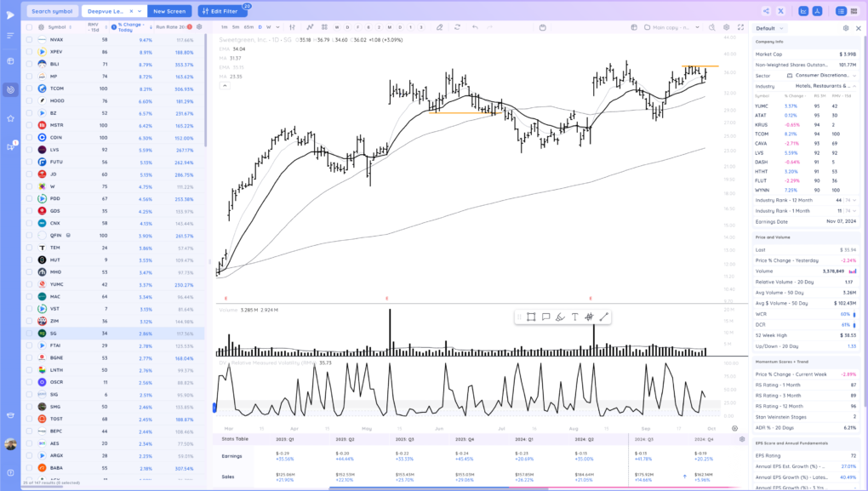Select the 5m timeframe
868x491 pixels.
(236, 27)
